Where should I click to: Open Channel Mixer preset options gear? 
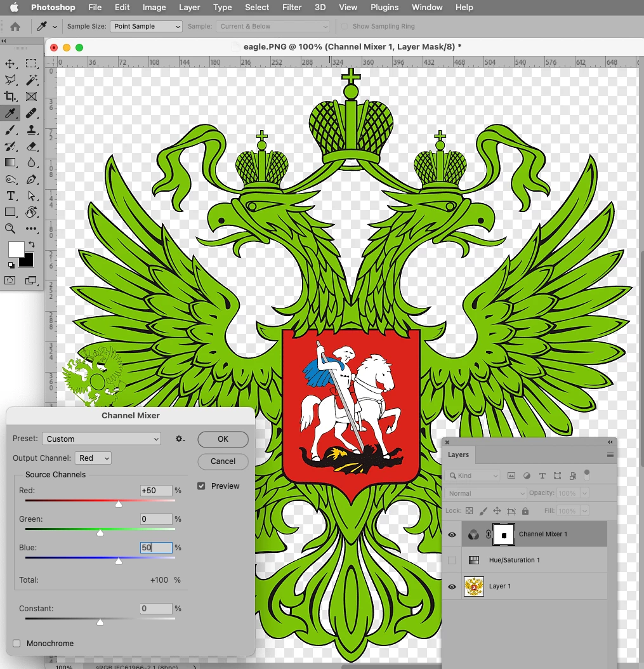click(x=180, y=439)
